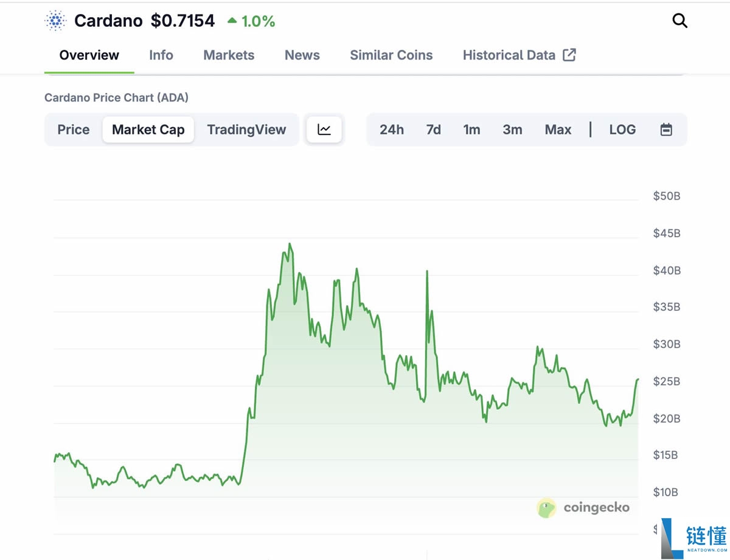Open the Info tab
This screenshot has width=730, height=560.
(x=161, y=55)
